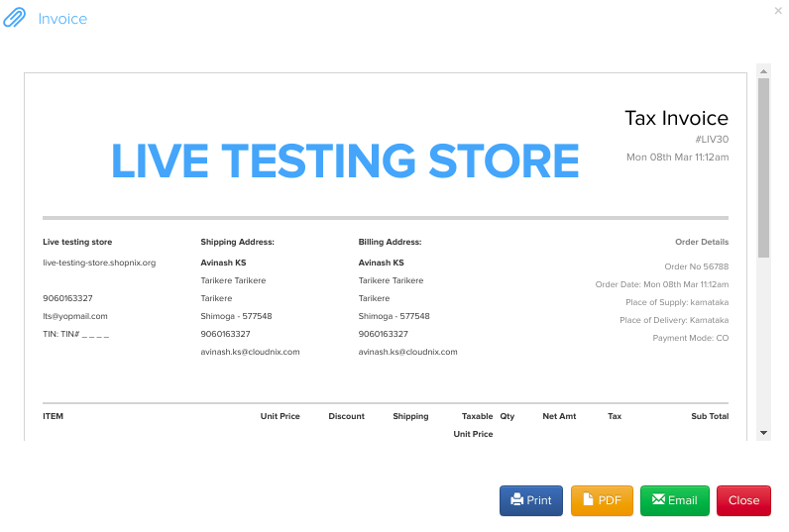This screenshot has height=532, width=789.
Task: Click the Billing Address heading
Action: tap(390, 242)
